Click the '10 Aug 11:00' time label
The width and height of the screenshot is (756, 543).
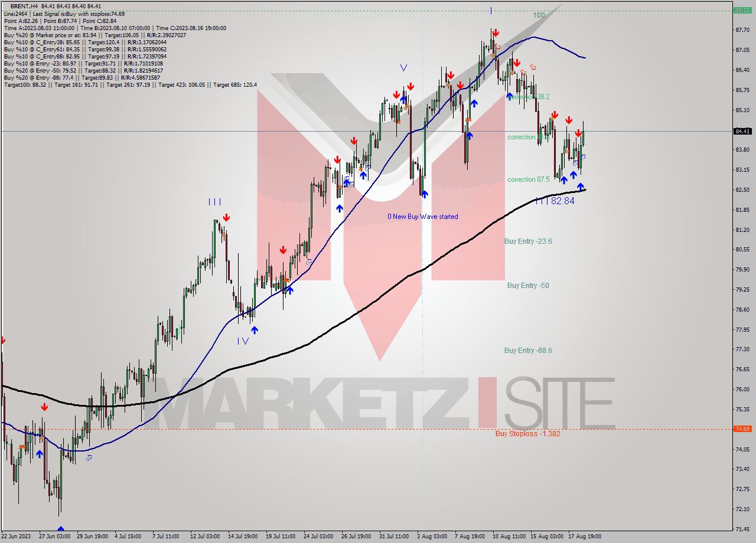[x=509, y=537]
